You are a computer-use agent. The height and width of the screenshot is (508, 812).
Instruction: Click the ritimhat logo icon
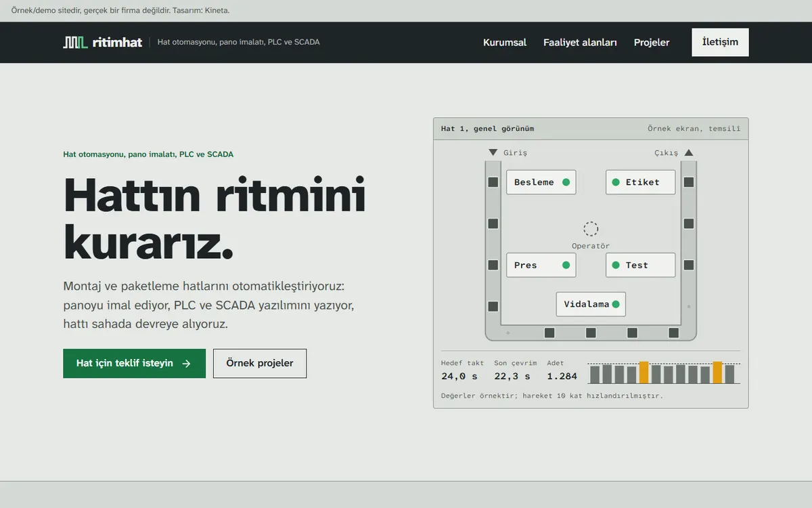point(75,43)
